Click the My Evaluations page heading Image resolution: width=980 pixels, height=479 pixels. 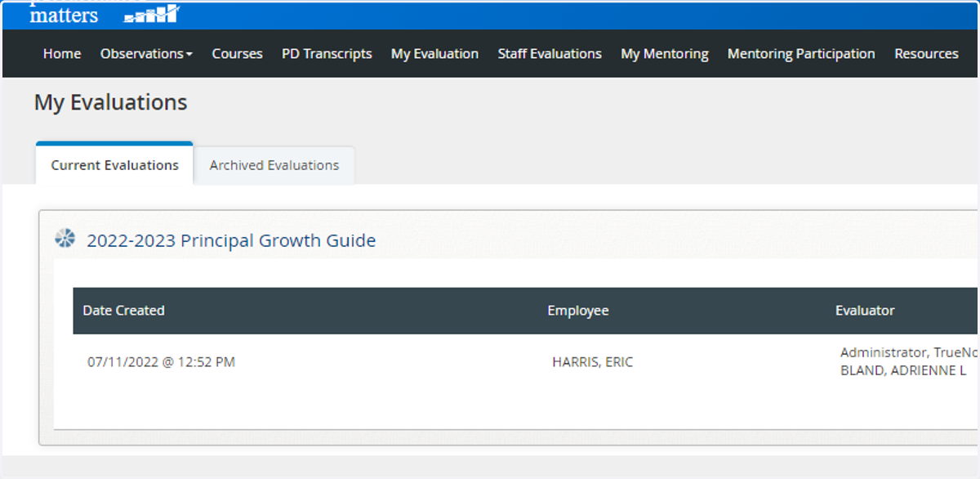pos(110,102)
